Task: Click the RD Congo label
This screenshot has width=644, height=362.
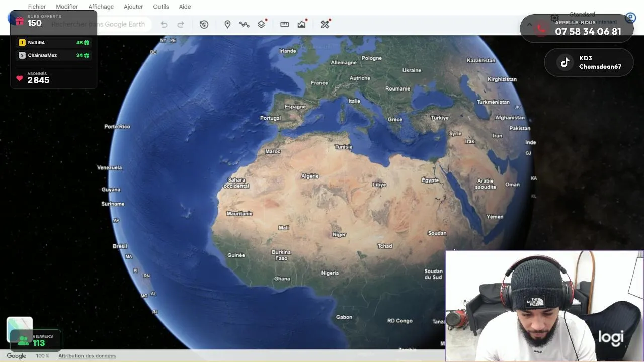Action: (400, 321)
